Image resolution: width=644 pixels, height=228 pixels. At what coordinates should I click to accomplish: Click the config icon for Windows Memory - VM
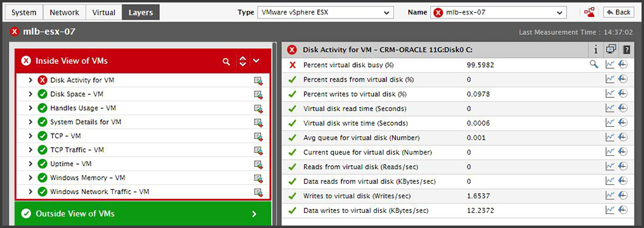(258, 179)
